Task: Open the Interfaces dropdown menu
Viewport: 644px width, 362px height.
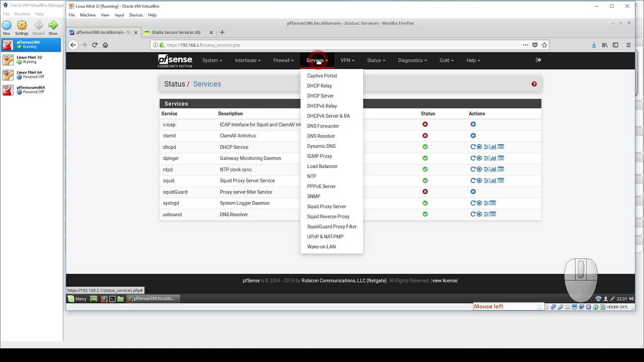Action: (248, 60)
